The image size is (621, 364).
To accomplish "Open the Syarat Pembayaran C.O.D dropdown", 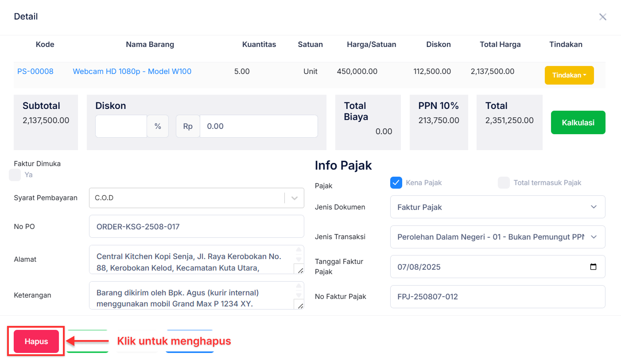I will coord(294,197).
